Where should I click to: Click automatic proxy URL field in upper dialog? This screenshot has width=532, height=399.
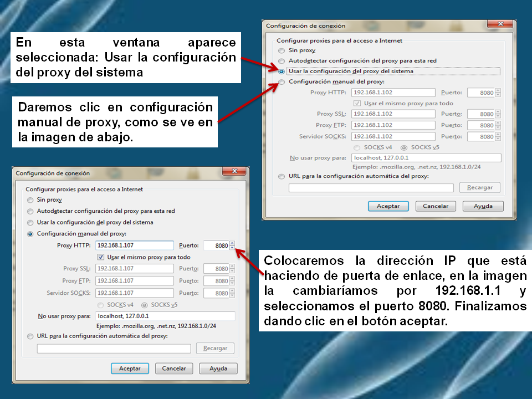371,188
